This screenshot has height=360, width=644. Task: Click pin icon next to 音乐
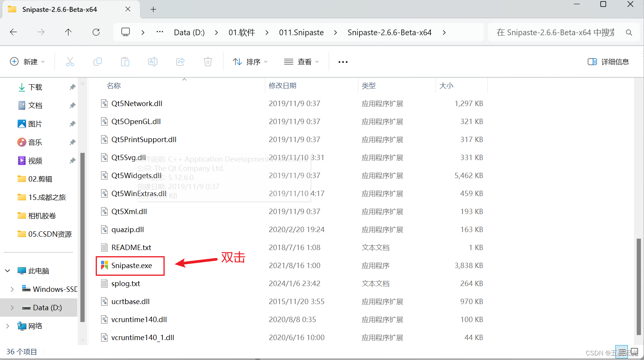(72, 142)
